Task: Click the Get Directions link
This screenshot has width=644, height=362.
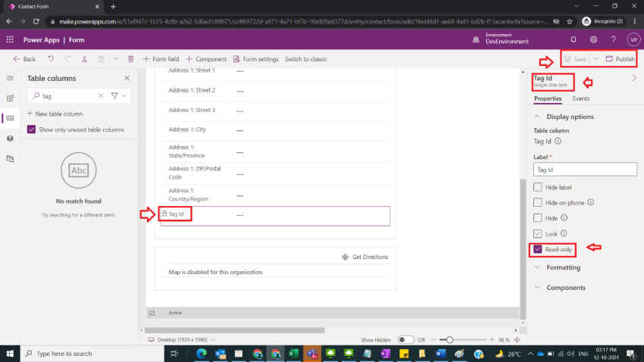Action: 370,257
